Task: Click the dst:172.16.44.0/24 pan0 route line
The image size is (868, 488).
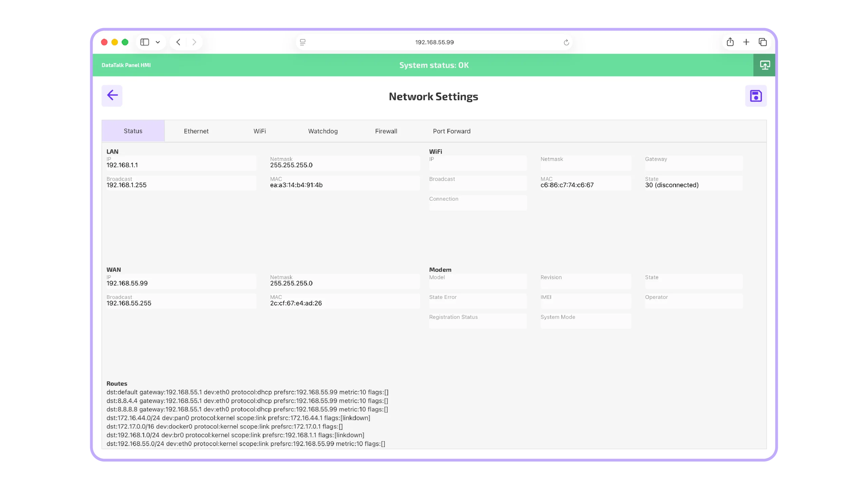Action: click(238, 418)
